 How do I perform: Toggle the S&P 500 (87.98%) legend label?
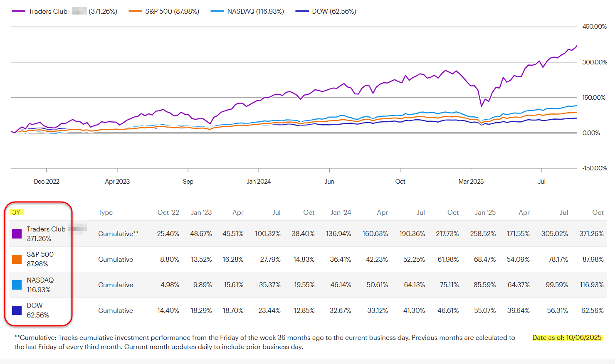(x=172, y=12)
